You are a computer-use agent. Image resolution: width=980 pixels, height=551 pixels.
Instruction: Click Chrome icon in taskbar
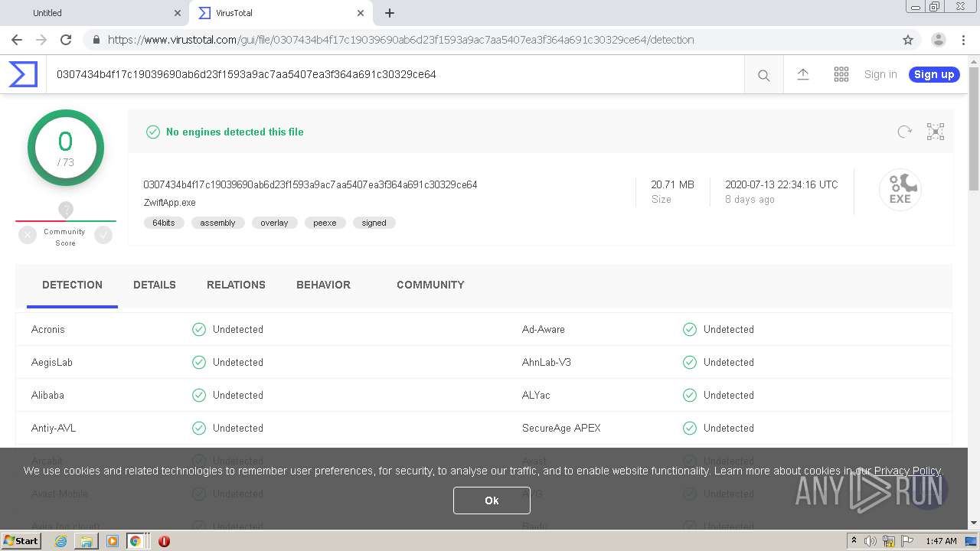(x=135, y=541)
